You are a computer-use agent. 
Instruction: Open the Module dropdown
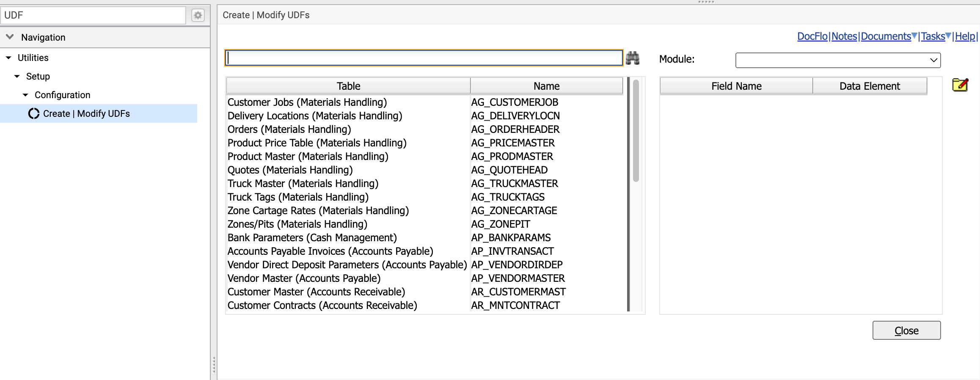click(x=838, y=60)
